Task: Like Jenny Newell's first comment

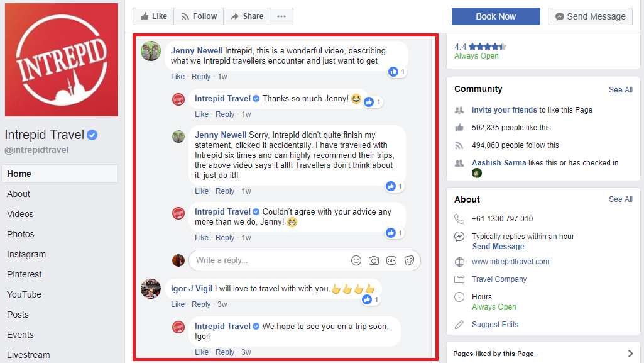Action: [177, 77]
